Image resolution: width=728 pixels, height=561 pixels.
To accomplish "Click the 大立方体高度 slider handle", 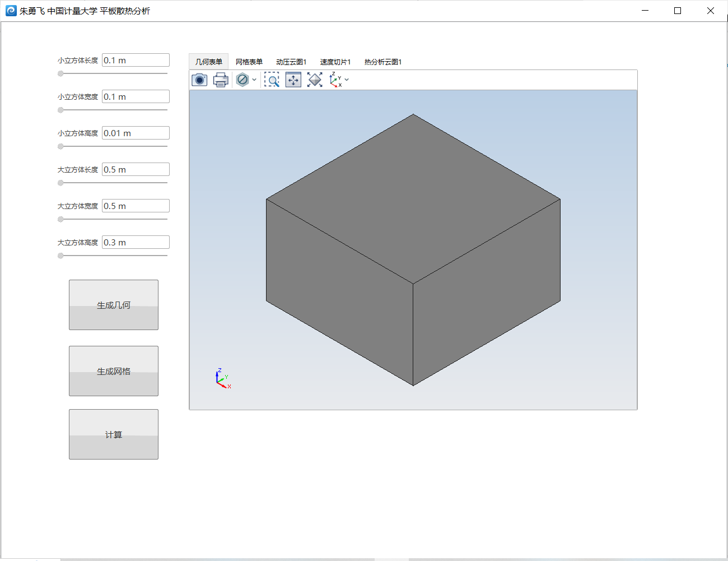I will coord(60,256).
